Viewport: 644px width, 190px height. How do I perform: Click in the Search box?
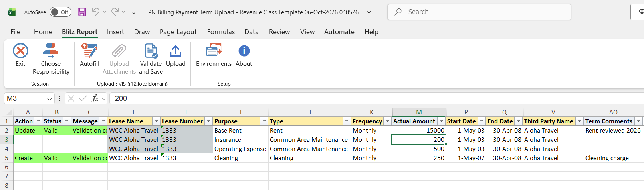[x=479, y=12]
